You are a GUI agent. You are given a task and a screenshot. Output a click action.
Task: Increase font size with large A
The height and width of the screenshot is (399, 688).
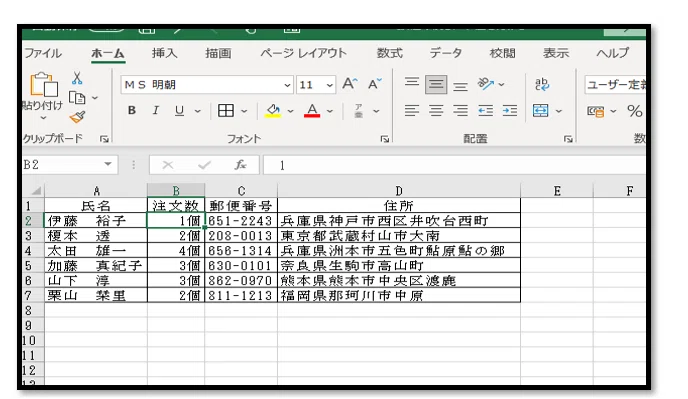tap(350, 84)
